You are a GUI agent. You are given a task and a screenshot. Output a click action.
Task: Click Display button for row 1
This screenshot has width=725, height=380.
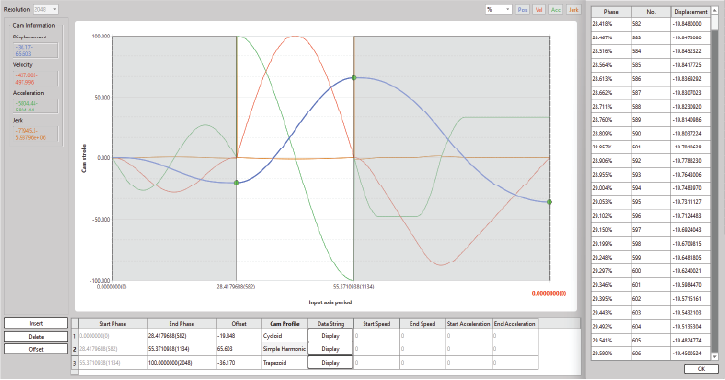330,336
